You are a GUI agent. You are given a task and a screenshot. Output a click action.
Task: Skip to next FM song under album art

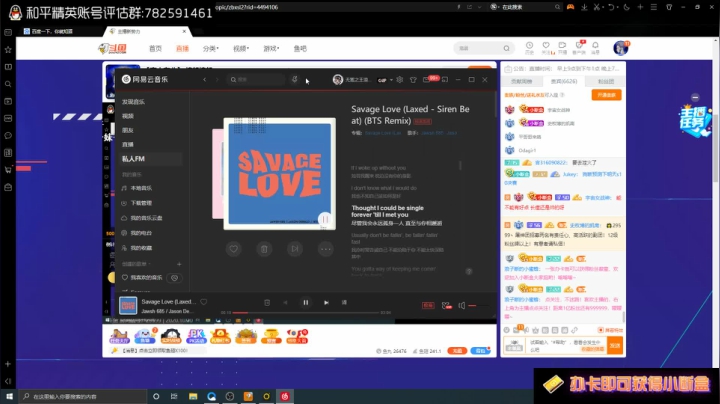pyautogui.click(x=295, y=249)
